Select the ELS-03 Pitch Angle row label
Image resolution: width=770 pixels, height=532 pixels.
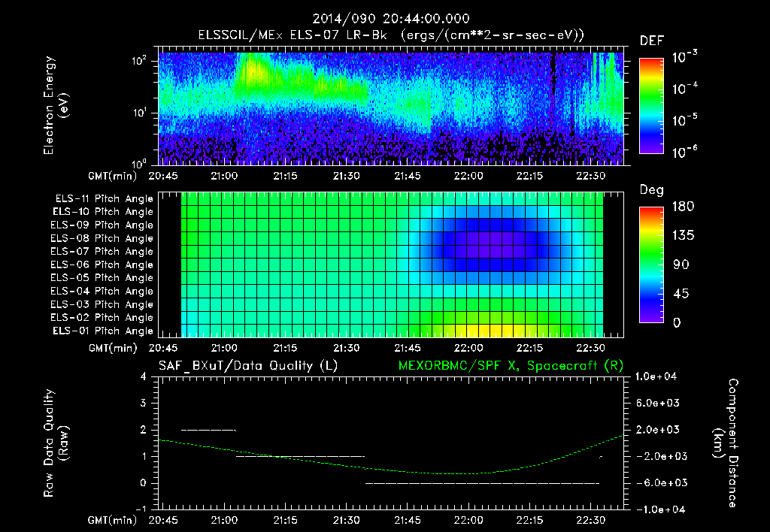(x=102, y=304)
